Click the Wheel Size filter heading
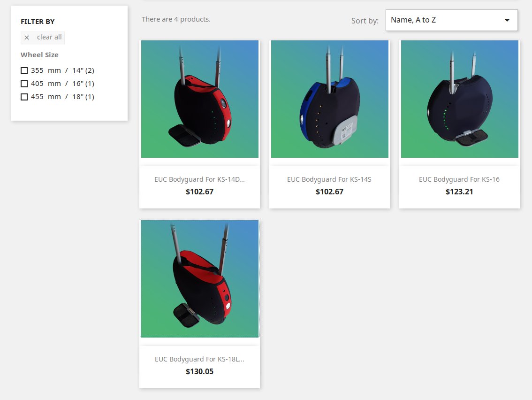The image size is (532, 400). click(40, 55)
